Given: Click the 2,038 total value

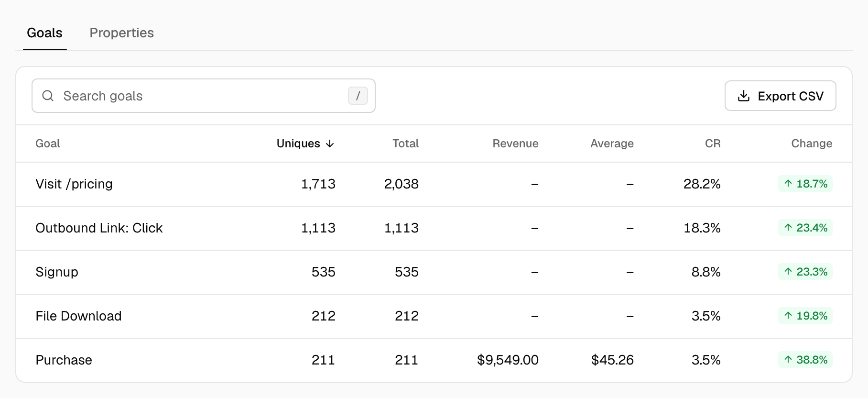Looking at the screenshot, I should click(x=401, y=184).
